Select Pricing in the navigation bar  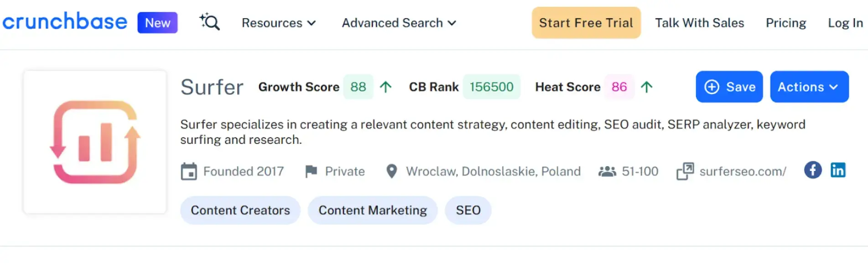coord(785,23)
